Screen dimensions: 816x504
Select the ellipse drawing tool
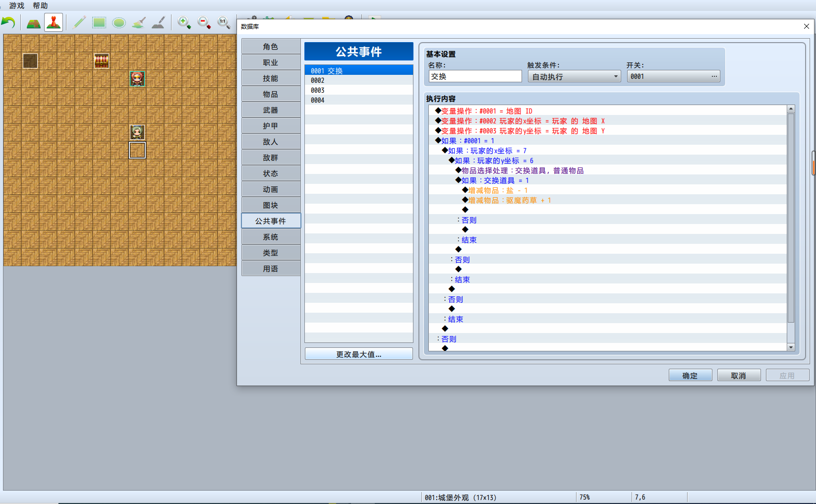click(119, 23)
